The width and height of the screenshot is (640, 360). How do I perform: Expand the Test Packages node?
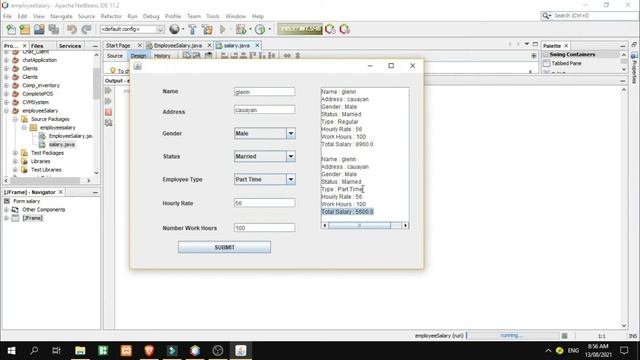click(x=15, y=153)
